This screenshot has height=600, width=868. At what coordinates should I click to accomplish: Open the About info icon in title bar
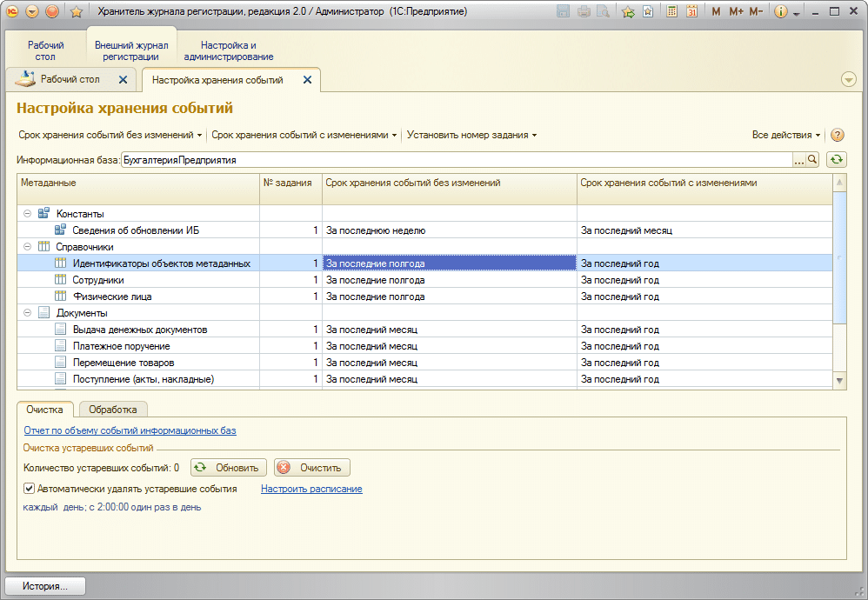click(780, 12)
